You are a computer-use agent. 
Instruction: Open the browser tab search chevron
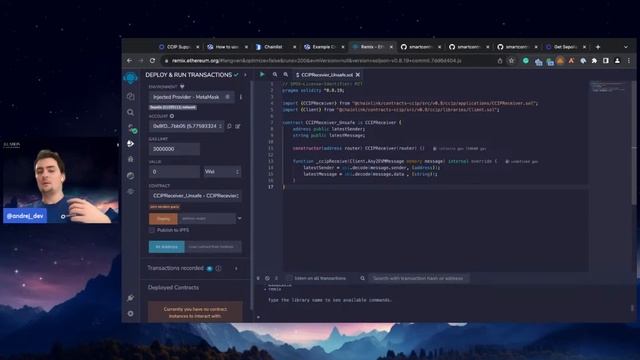pyautogui.click(x=626, y=47)
